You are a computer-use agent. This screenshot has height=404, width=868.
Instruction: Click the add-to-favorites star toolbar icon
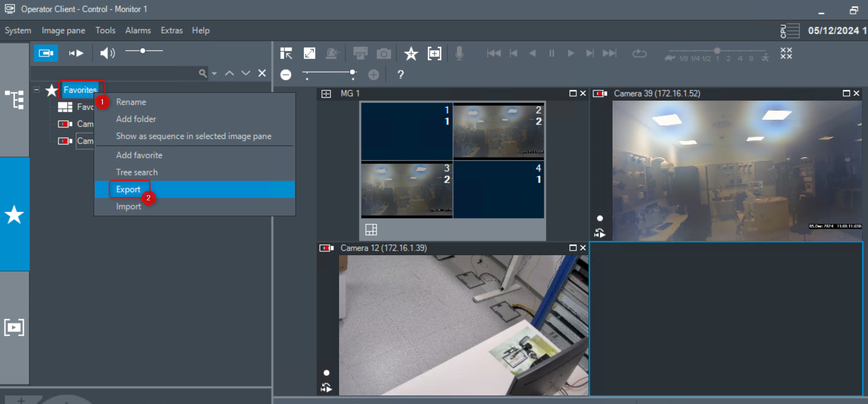pos(411,53)
